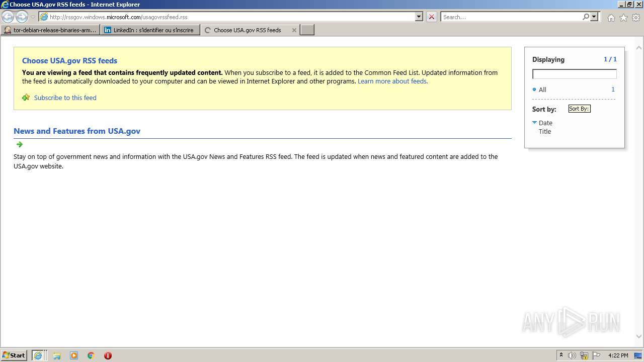The height and width of the screenshot is (362, 644).
Task: Click the scroll down arrow of the page
Action: coord(639,336)
